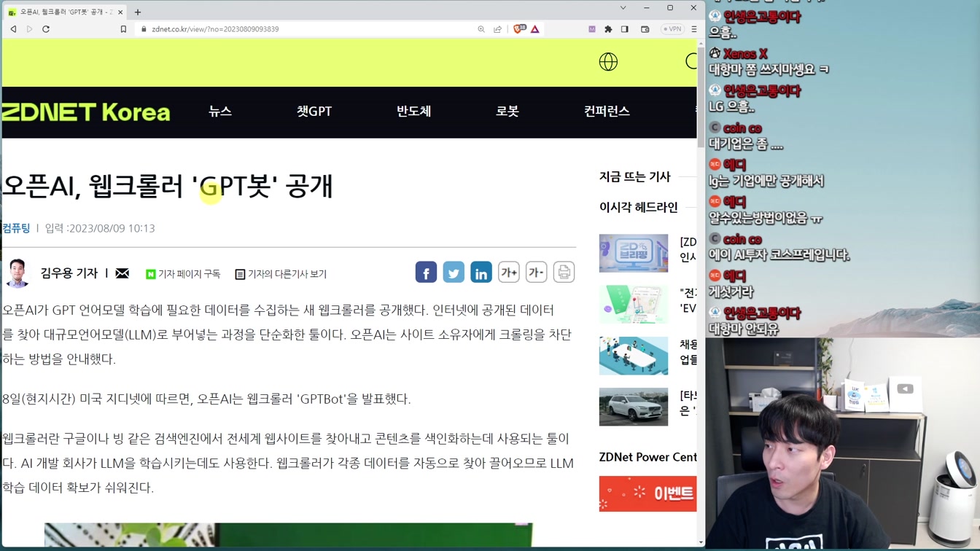Image resolution: width=980 pixels, height=551 pixels.
Task: Click the red 이벤트 banner
Action: point(647,493)
